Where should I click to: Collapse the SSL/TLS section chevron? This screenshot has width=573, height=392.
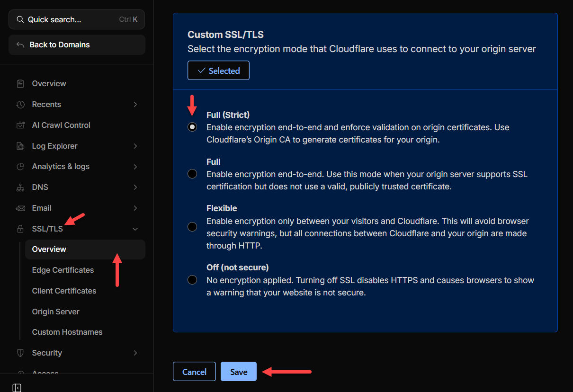pyautogui.click(x=135, y=229)
